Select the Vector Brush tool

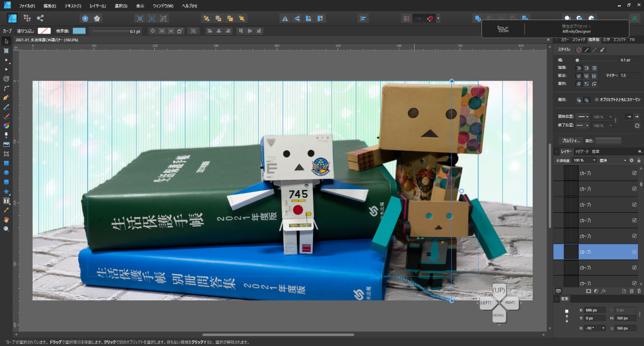point(7,116)
